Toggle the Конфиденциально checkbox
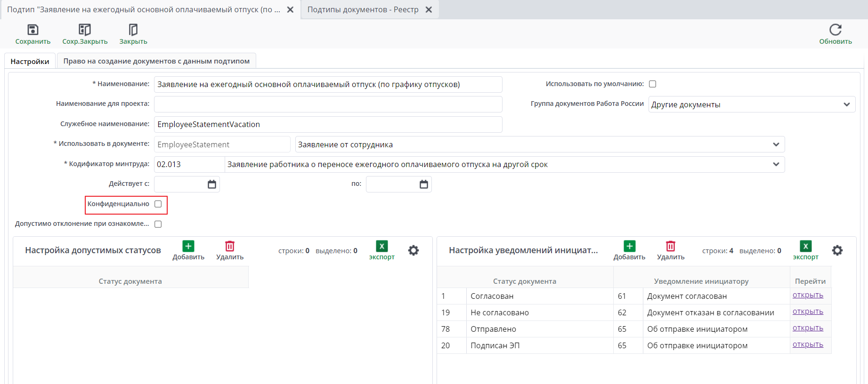This screenshot has width=868, height=384. (x=158, y=204)
